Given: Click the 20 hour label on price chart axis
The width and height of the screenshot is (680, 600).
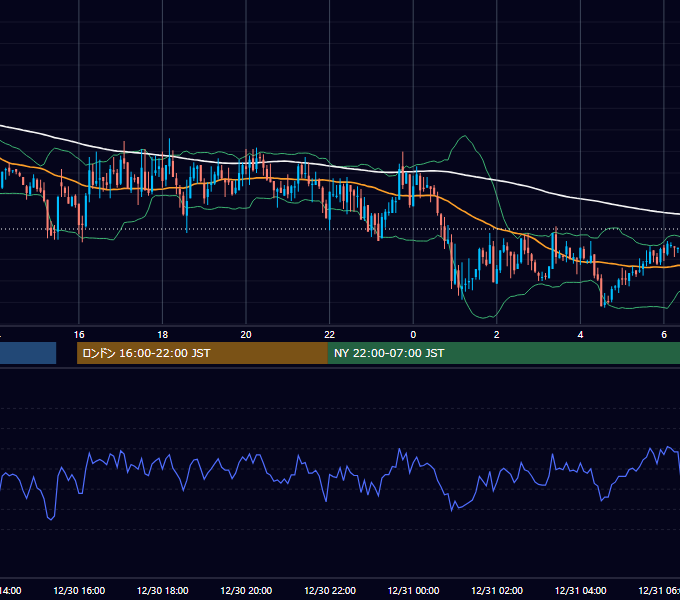Looking at the screenshot, I should (x=246, y=335).
